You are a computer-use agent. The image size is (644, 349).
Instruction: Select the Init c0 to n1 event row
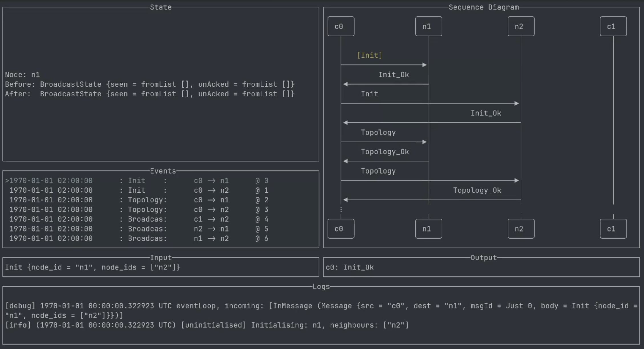tap(137, 181)
